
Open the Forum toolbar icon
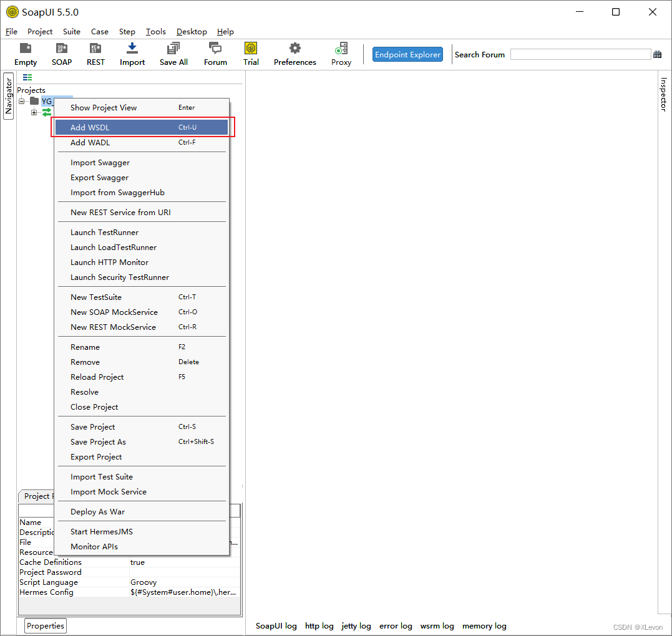click(x=215, y=49)
